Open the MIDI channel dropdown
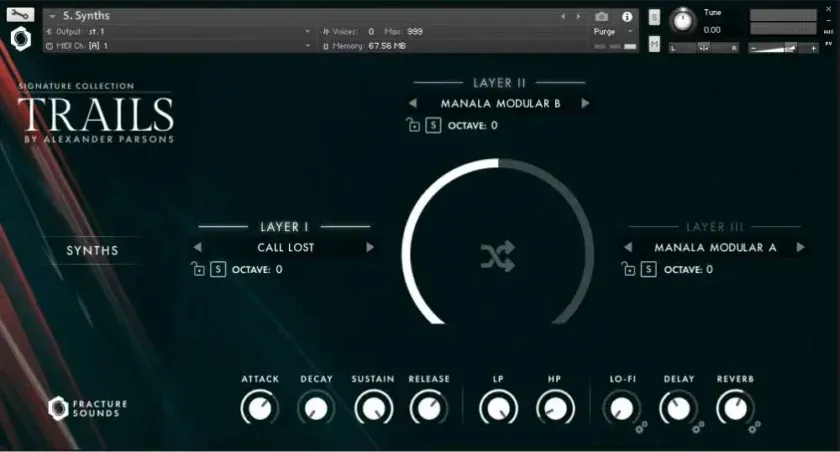 click(180, 45)
